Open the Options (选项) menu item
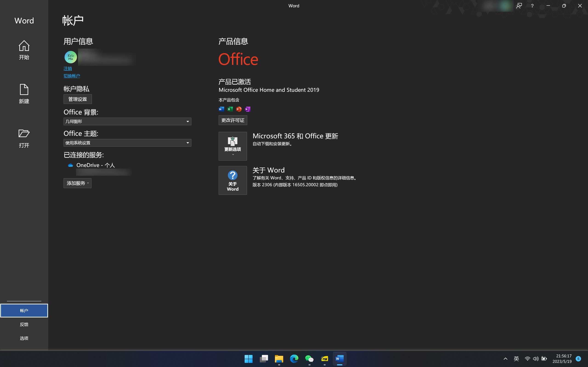The height and width of the screenshot is (367, 588). [24, 338]
